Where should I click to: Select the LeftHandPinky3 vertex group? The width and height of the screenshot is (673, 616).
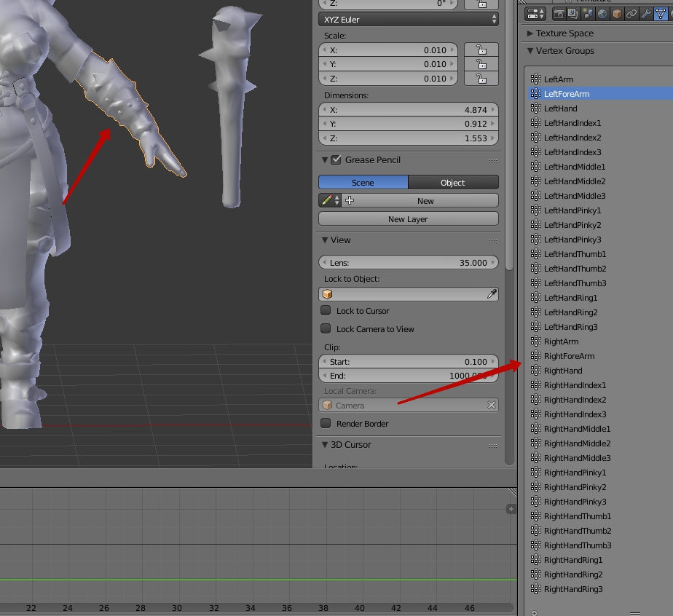(x=600, y=240)
